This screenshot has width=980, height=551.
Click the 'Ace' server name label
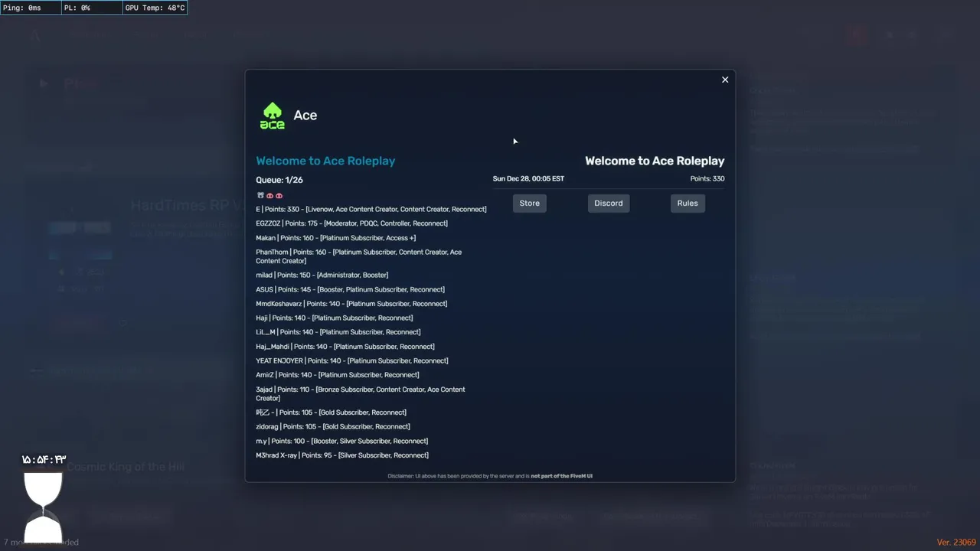click(305, 116)
